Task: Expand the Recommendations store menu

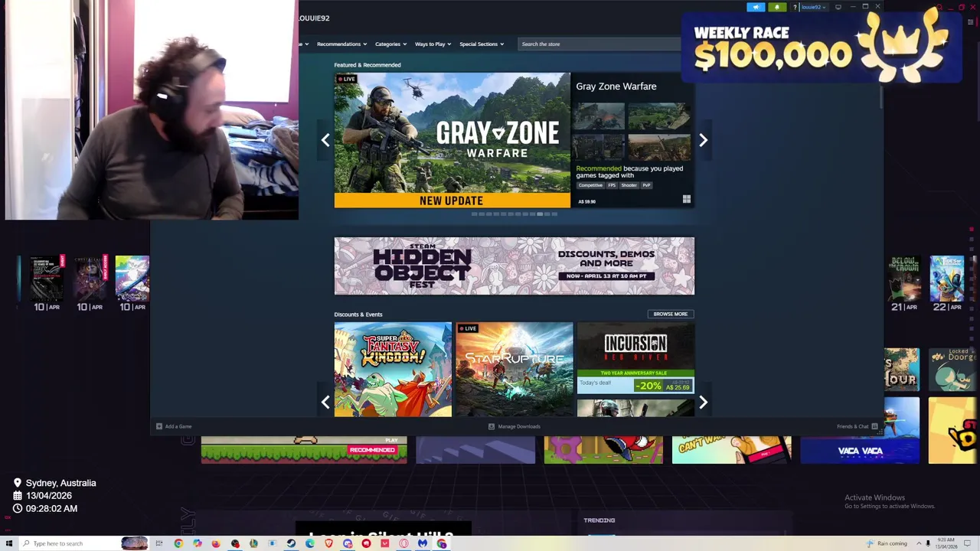Action: click(341, 44)
